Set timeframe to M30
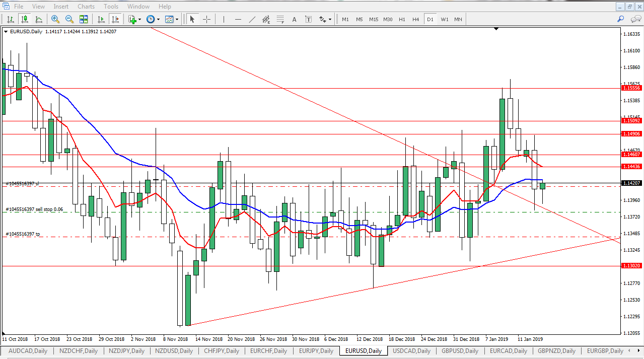The width and height of the screenshot is (644, 359). click(388, 19)
